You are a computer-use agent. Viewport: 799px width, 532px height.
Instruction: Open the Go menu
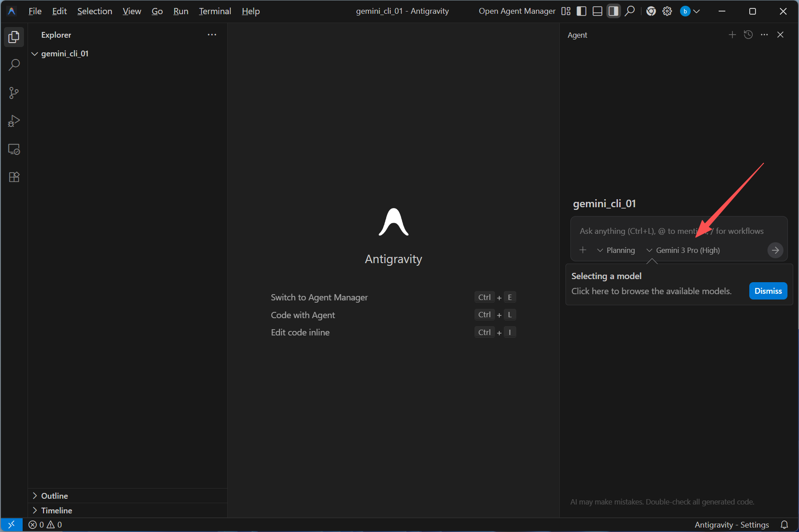pos(157,11)
